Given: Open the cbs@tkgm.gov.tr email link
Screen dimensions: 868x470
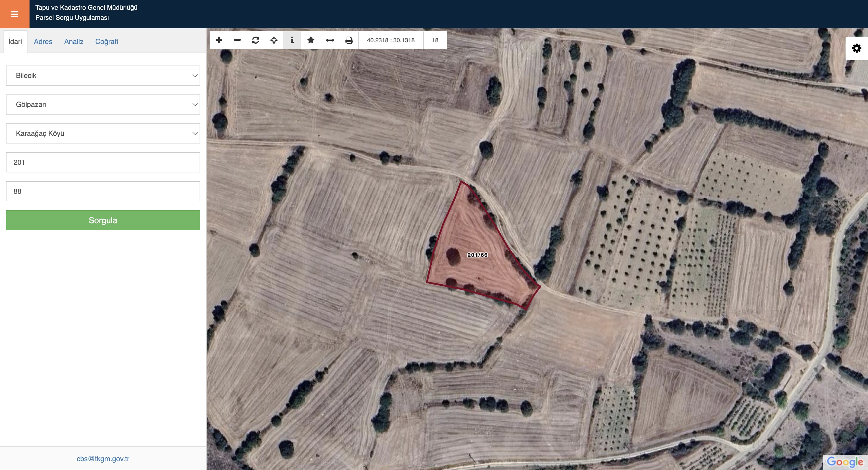Looking at the screenshot, I should pyautogui.click(x=103, y=458).
